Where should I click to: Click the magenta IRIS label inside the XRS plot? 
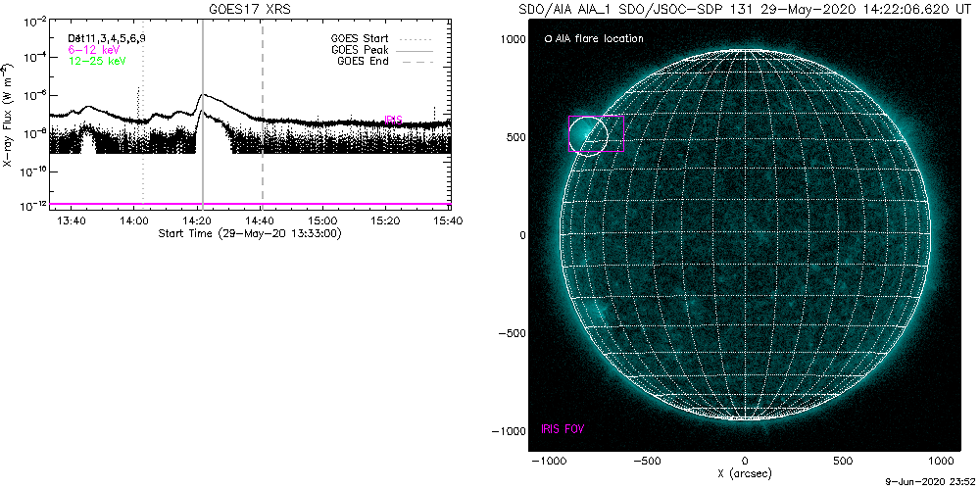[394, 119]
